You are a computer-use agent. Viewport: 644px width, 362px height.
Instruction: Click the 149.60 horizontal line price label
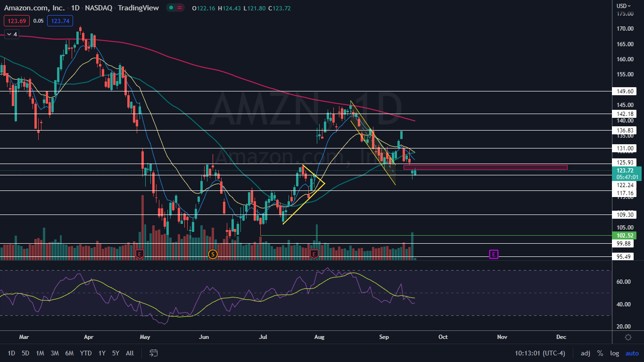[x=625, y=91]
